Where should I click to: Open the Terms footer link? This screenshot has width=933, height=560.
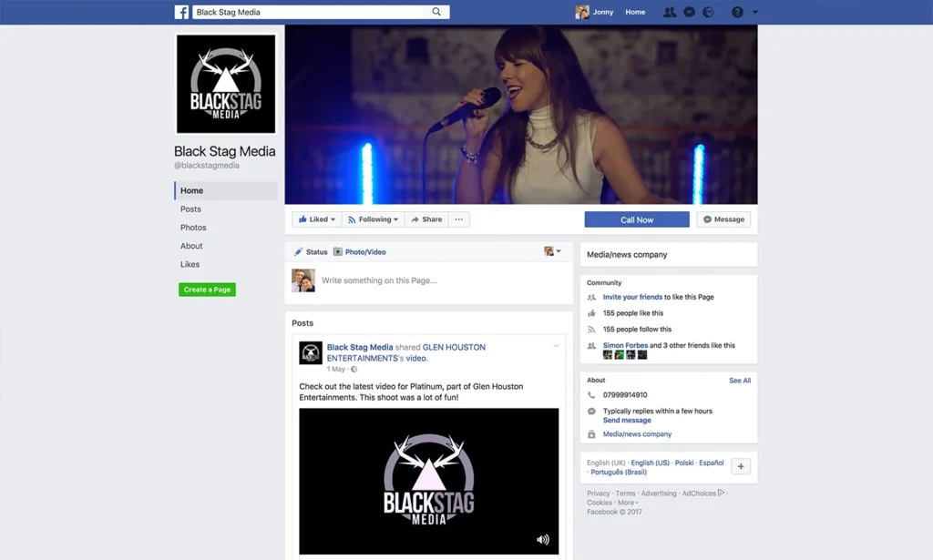pyautogui.click(x=625, y=494)
